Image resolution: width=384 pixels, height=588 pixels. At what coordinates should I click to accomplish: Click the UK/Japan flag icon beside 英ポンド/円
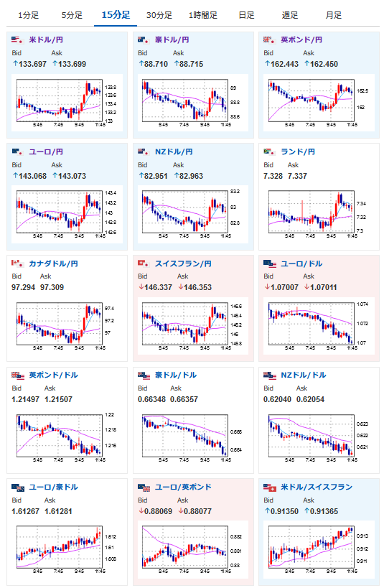click(269, 39)
